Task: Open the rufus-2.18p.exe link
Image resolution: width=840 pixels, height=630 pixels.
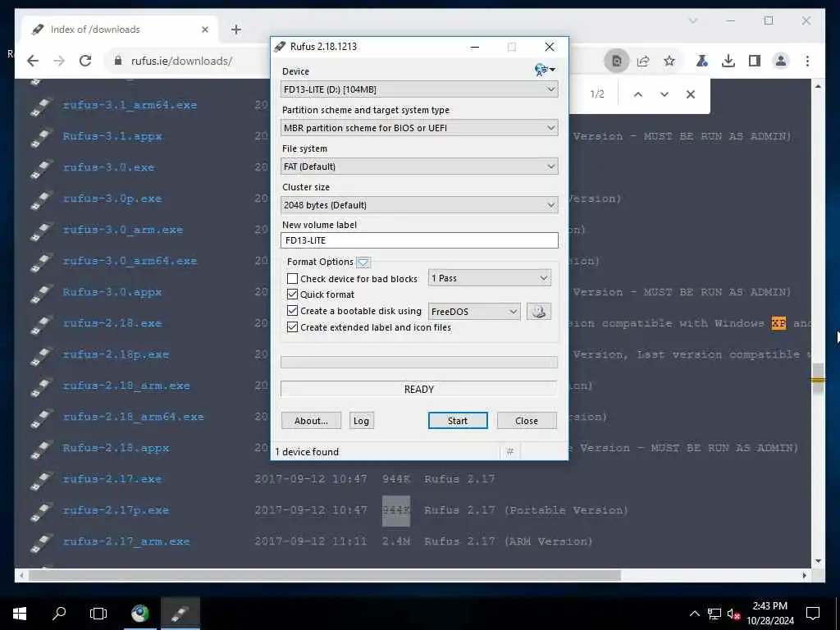Action: tap(116, 354)
